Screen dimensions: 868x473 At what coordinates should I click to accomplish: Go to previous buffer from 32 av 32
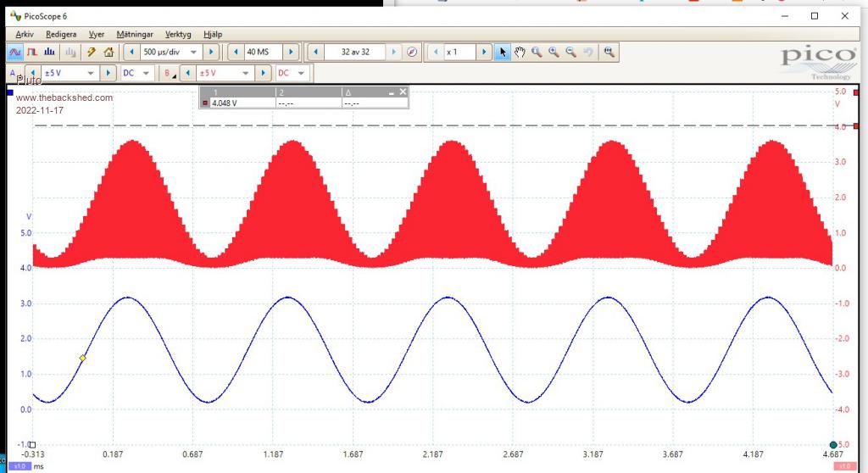tap(316, 53)
